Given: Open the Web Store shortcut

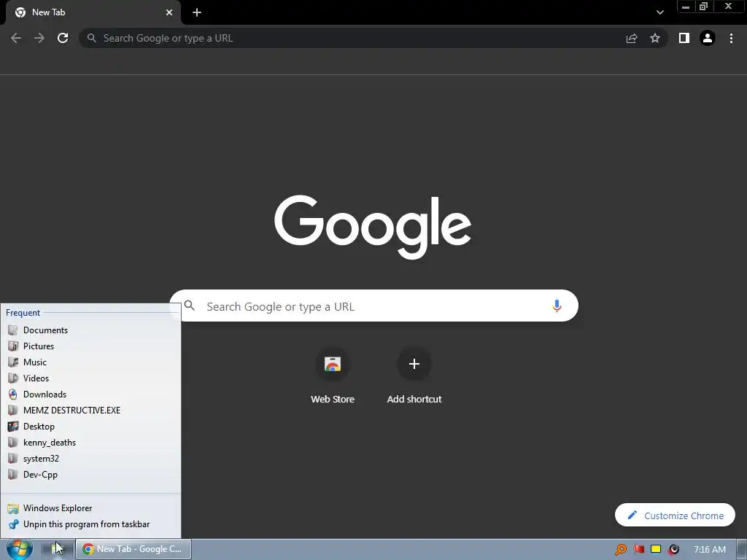Looking at the screenshot, I should click(333, 376).
